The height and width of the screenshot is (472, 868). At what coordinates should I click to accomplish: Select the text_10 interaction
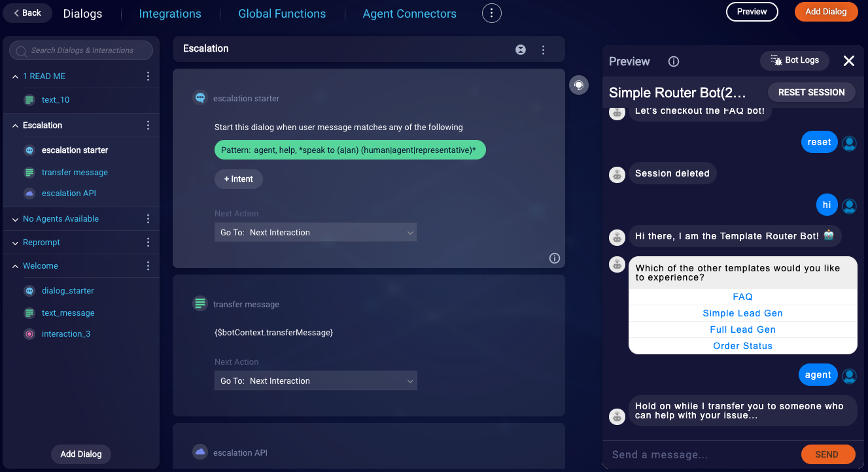click(x=56, y=100)
